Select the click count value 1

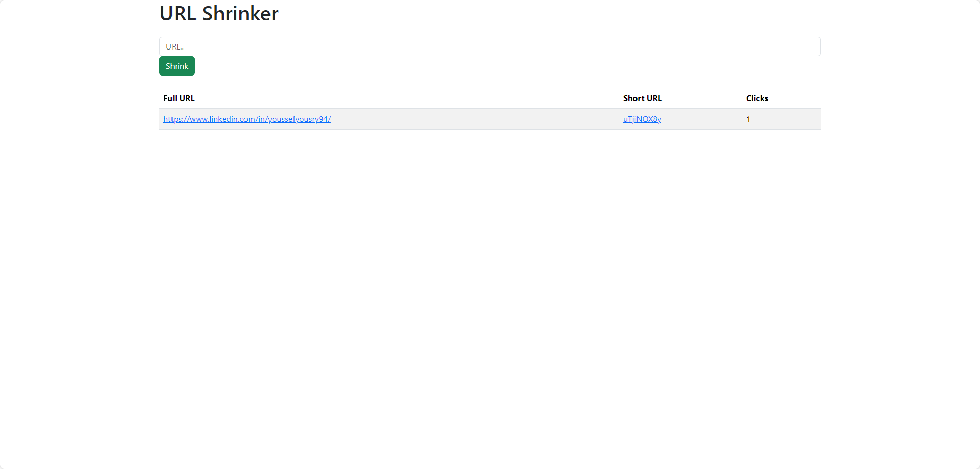pos(748,119)
